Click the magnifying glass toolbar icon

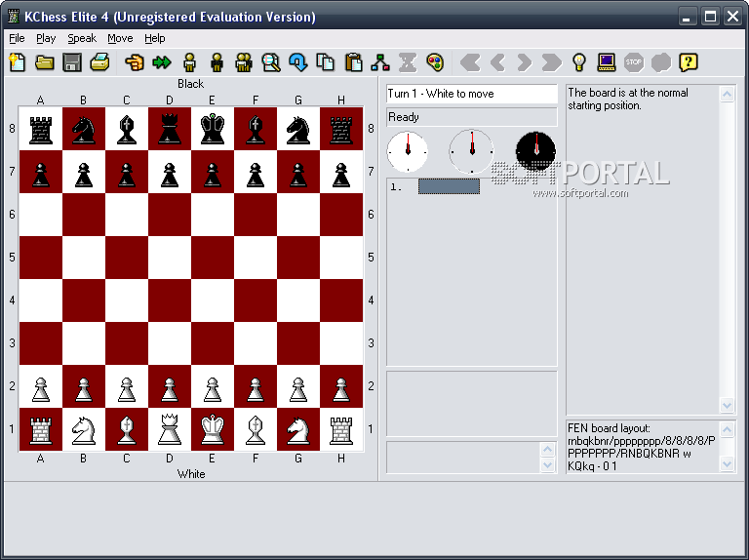(271, 62)
